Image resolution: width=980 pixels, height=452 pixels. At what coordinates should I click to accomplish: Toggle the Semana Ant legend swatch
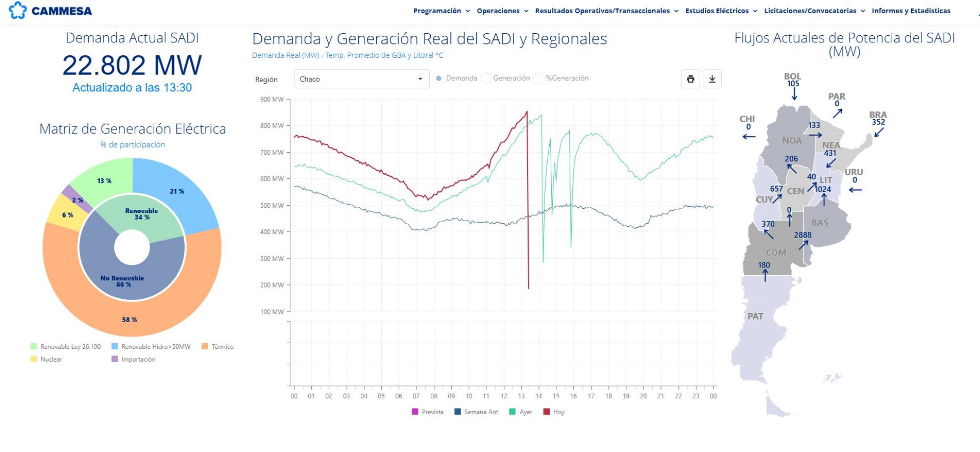(457, 412)
